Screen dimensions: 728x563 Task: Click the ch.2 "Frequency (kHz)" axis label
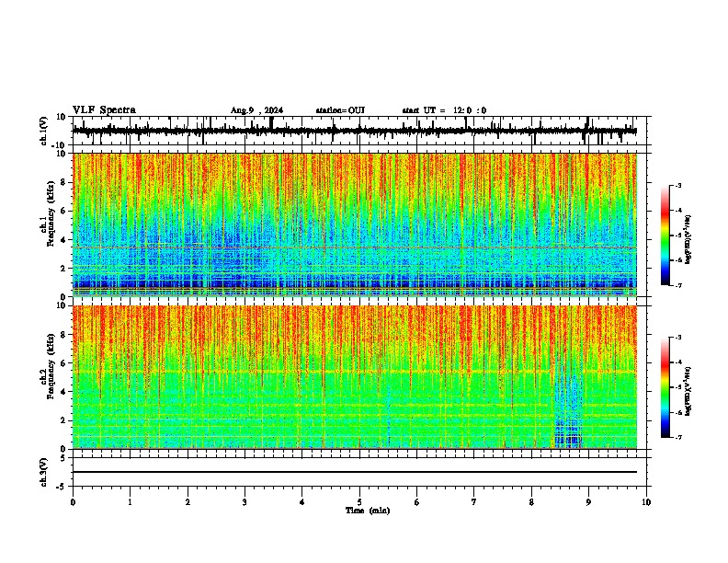(51, 366)
